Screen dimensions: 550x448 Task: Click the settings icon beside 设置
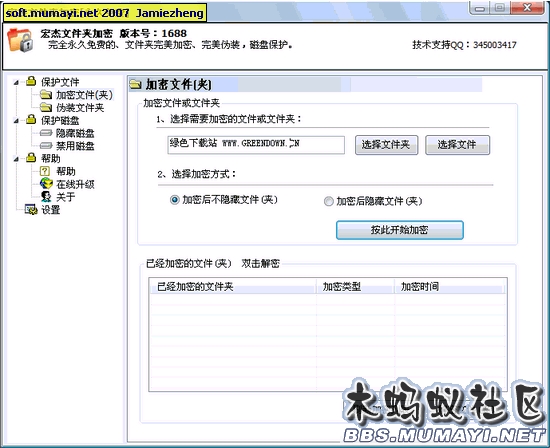point(31,209)
